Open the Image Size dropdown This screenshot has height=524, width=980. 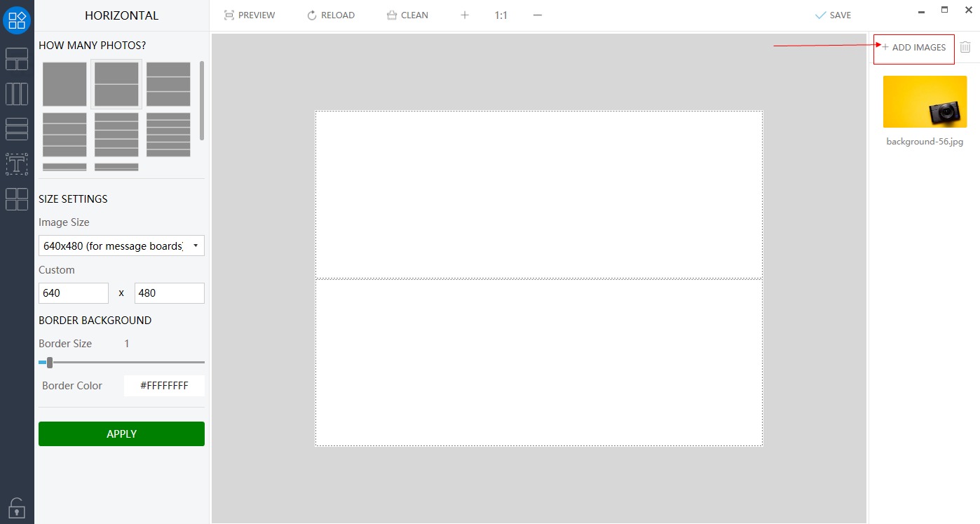[x=121, y=246]
